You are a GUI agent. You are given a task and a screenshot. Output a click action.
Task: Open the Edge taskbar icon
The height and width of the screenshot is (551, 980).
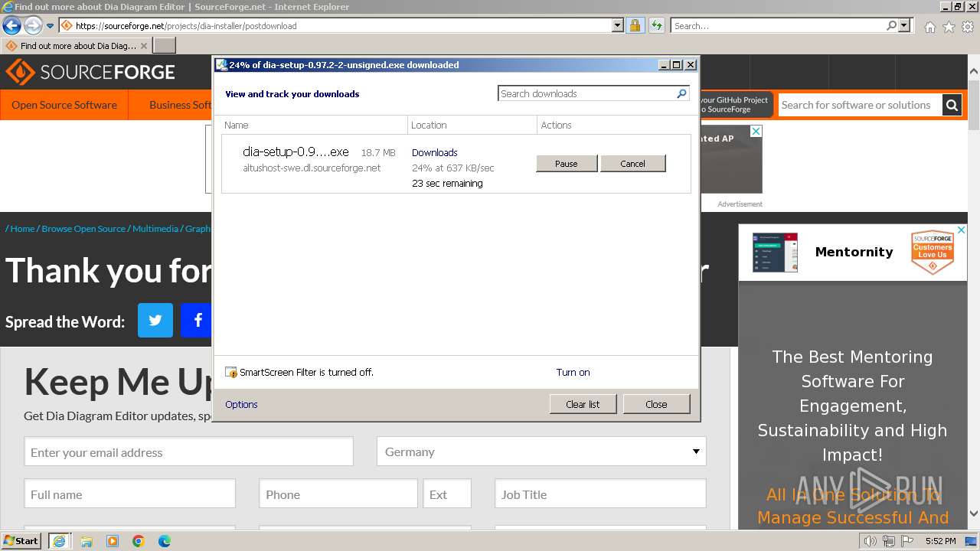(165, 541)
